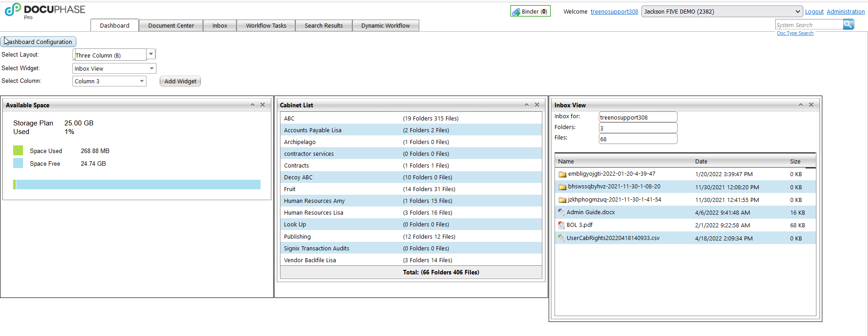Viewport: 868px width, 336px height.
Task: Click the BOL 3.pdf file name
Action: point(579,225)
